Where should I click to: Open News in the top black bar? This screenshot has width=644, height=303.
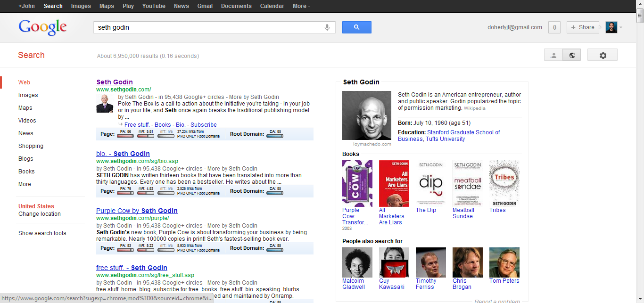tap(182, 6)
